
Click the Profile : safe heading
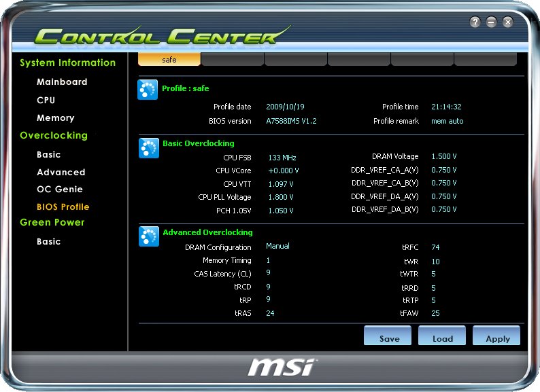pyautogui.click(x=185, y=88)
